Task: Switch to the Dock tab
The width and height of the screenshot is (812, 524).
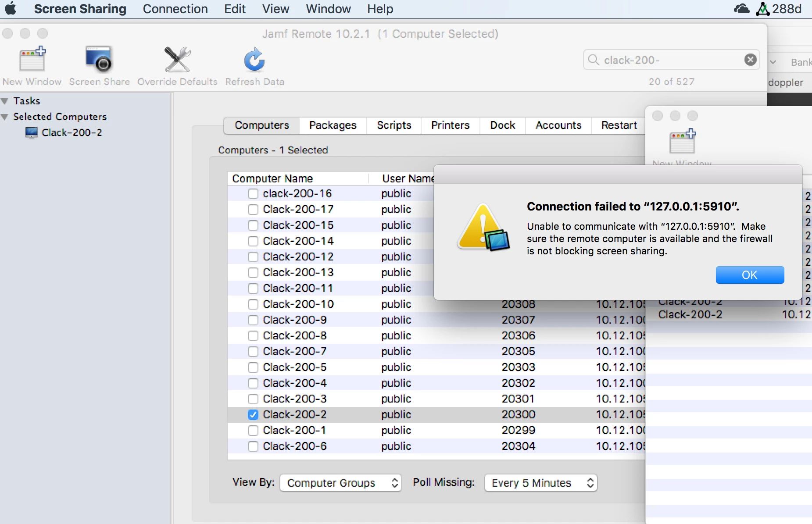Action: [x=502, y=125]
